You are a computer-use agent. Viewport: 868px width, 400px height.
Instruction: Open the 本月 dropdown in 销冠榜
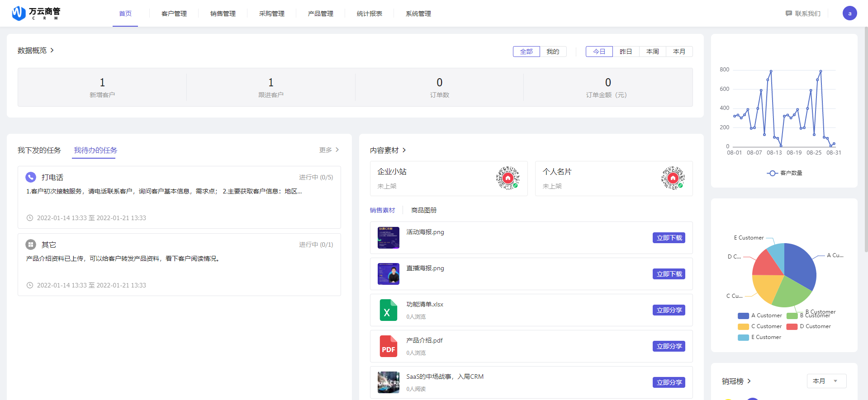point(826,381)
